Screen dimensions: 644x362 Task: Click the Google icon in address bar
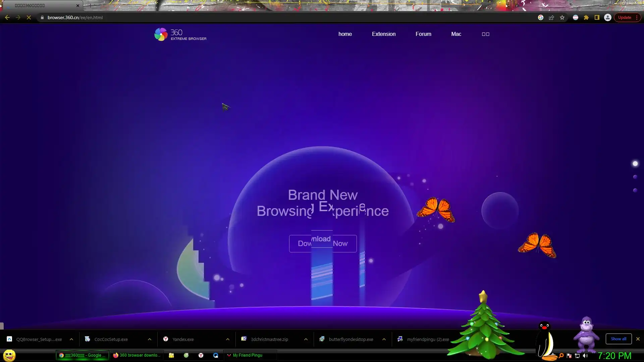pos(541,17)
